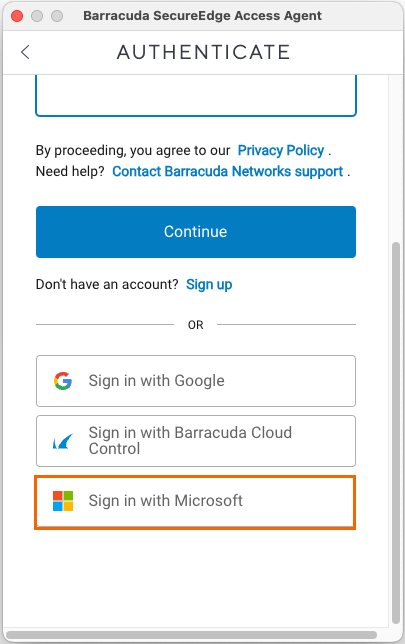Click the vertical scrollbar thumb
The height and width of the screenshot is (644, 405).
[396, 433]
